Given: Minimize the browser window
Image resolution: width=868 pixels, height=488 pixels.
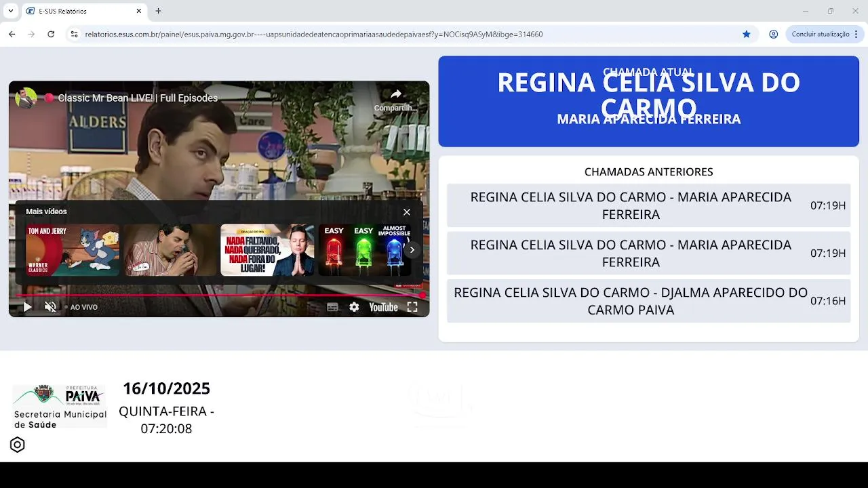Looking at the screenshot, I should click(x=806, y=11).
